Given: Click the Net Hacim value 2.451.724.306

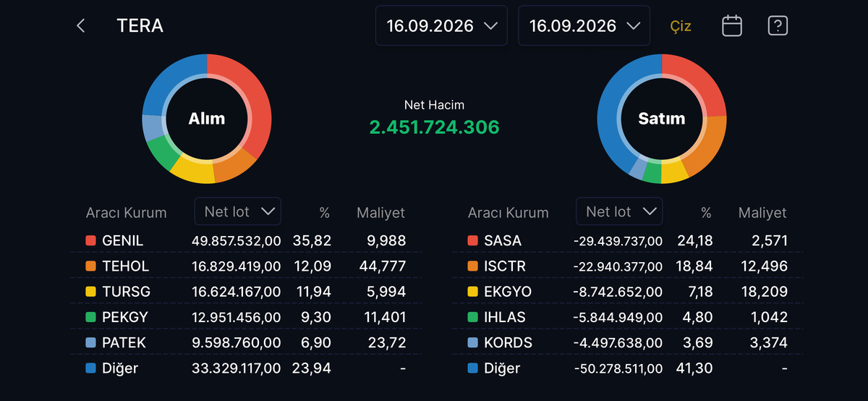Looking at the screenshot, I should tap(434, 127).
